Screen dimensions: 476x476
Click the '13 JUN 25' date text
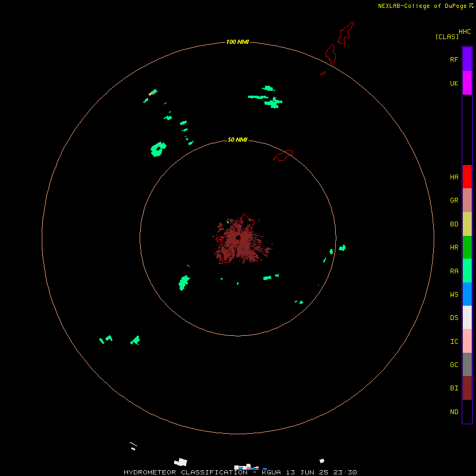tap(307, 472)
